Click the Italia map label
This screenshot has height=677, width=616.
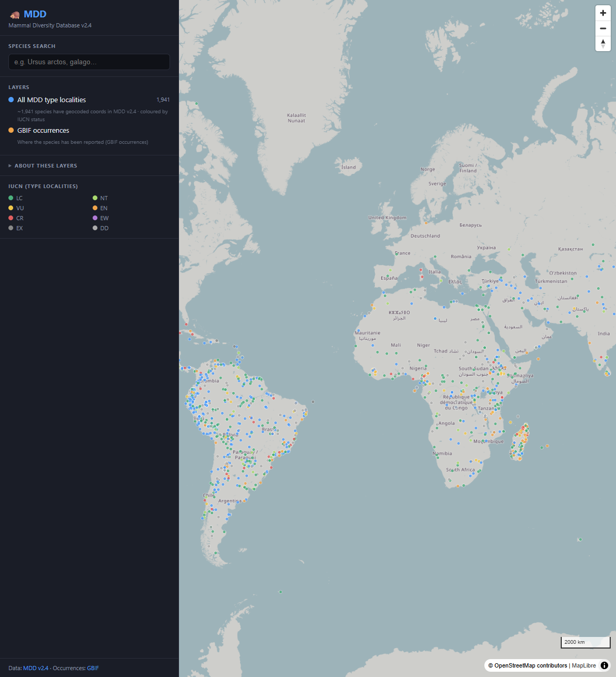click(435, 272)
